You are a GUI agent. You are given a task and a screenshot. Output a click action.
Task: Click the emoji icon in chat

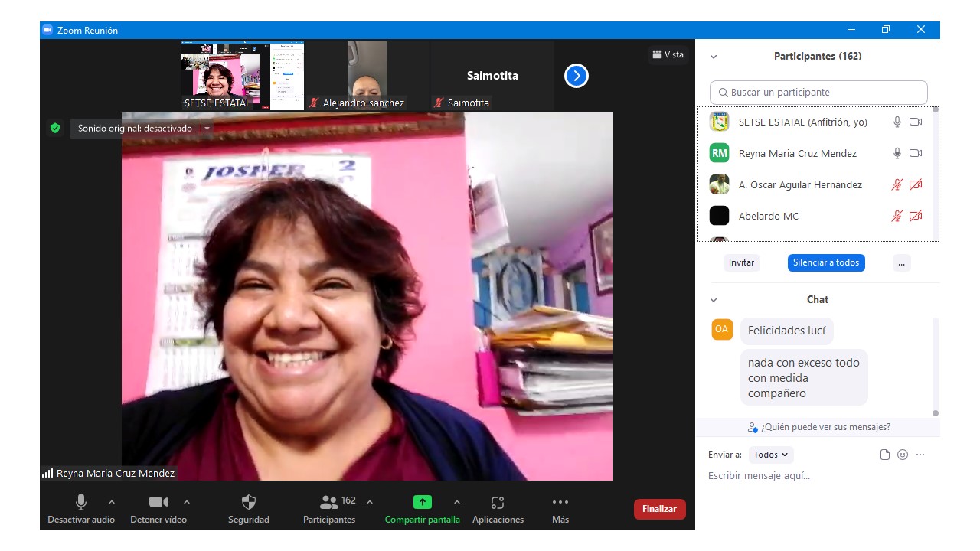pos(903,455)
